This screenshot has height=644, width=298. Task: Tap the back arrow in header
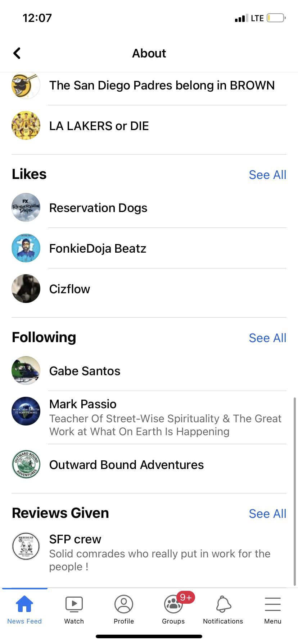[17, 53]
